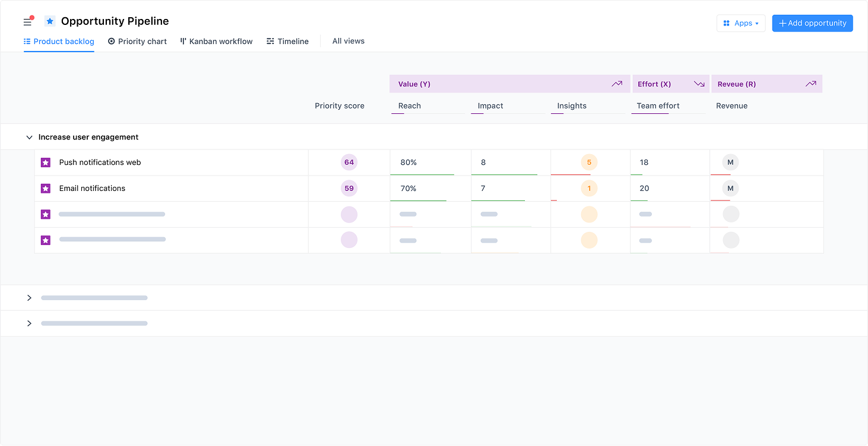
Task: Expand the first collapsed group below the table
Action: (29, 298)
